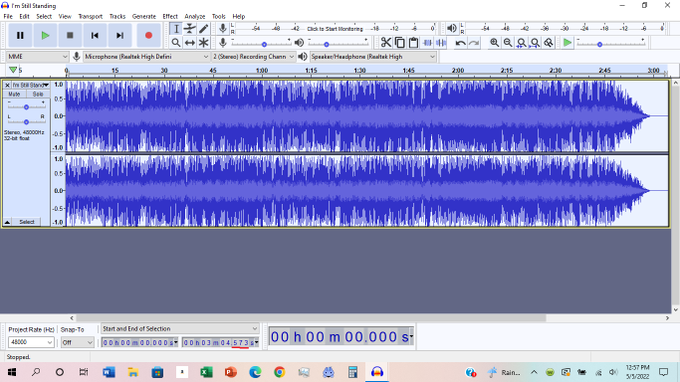680x382 pixels.
Task: Click the 1:00 mark on the timeline
Action: tap(262, 70)
